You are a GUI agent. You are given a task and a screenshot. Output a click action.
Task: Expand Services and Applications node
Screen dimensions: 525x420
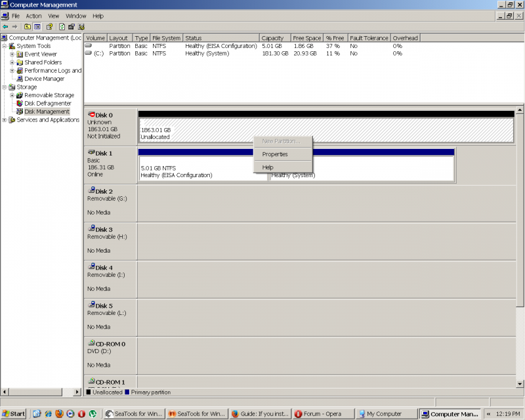[x=5, y=119]
